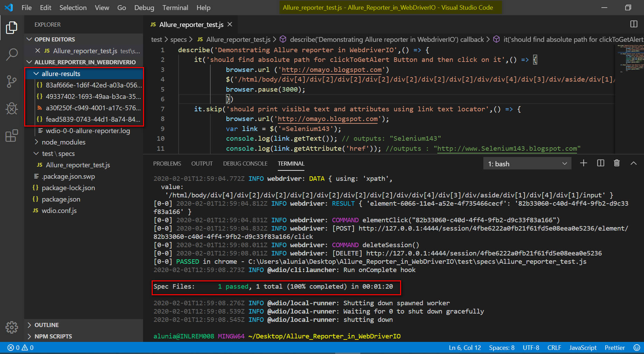Open file 49337402-1693-49aa-b3ca-35 json

84,96
